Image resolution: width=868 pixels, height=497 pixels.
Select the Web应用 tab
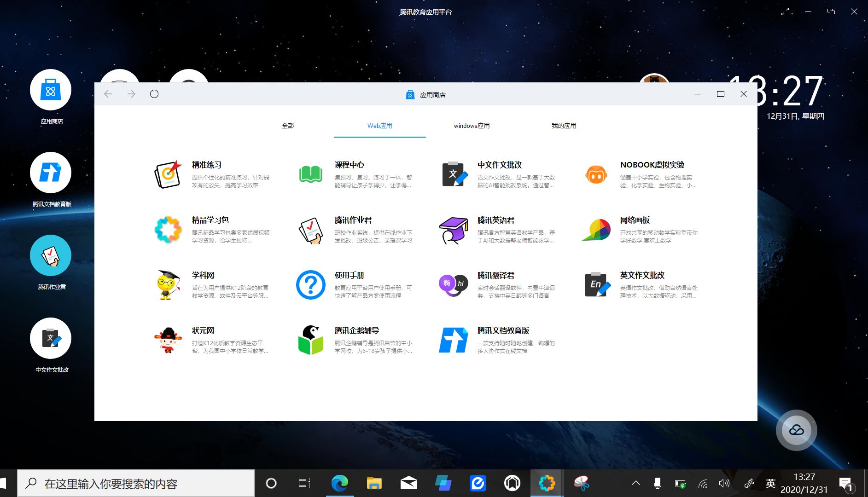pyautogui.click(x=380, y=126)
